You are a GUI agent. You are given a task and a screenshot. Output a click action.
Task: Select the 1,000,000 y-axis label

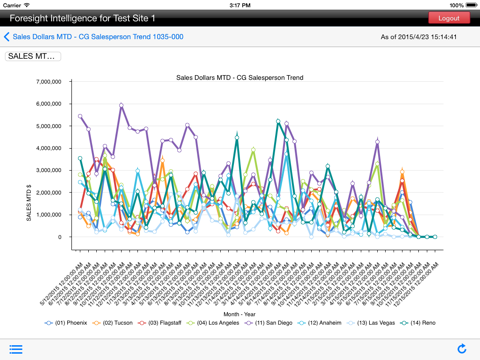pyautogui.click(x=49, y=215)
